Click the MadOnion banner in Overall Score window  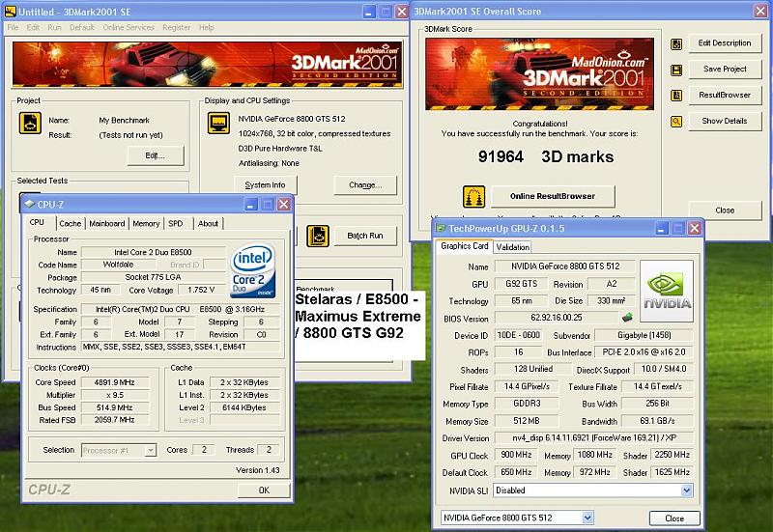[x=540, y=74]
